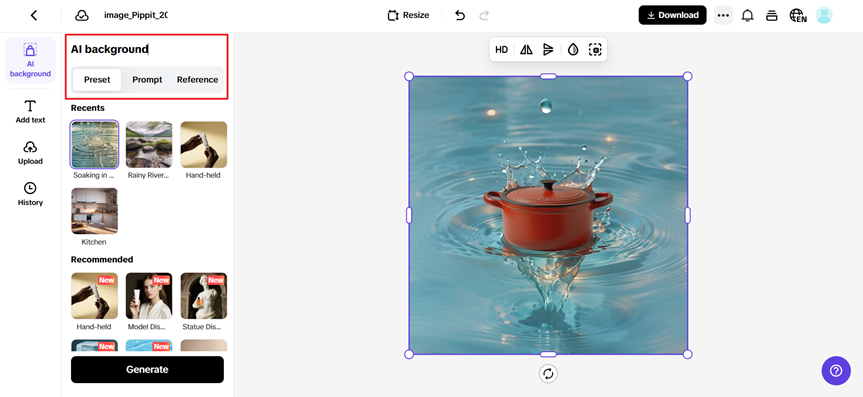Select Hand-held preset under Recommended
This screenshot has width=863, height=397.
point(94,296)
